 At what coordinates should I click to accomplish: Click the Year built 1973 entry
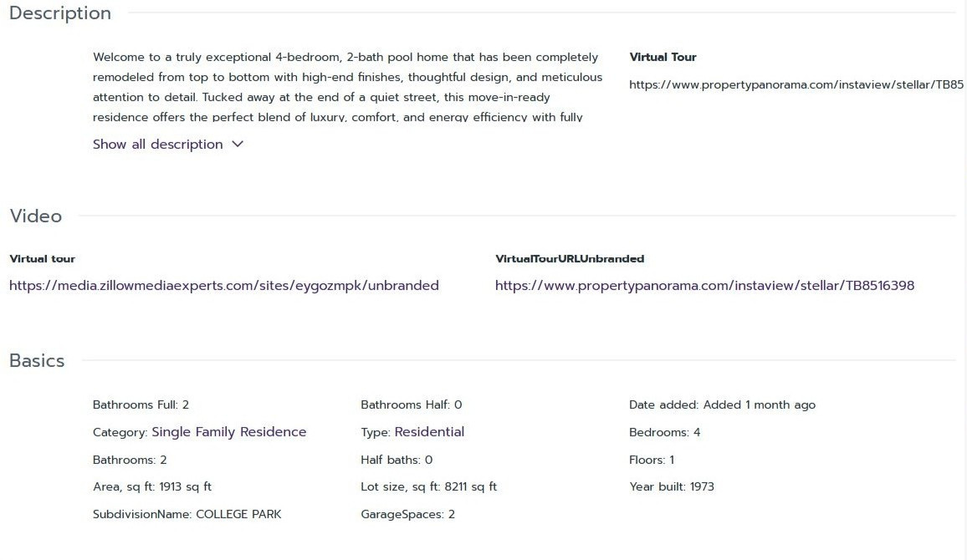(672, 486)
